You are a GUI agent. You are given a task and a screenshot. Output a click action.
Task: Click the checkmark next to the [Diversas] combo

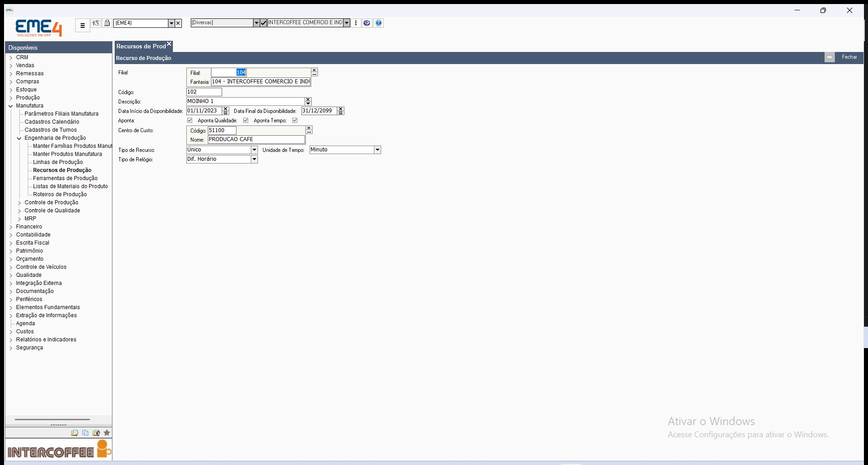coord(263,23)
